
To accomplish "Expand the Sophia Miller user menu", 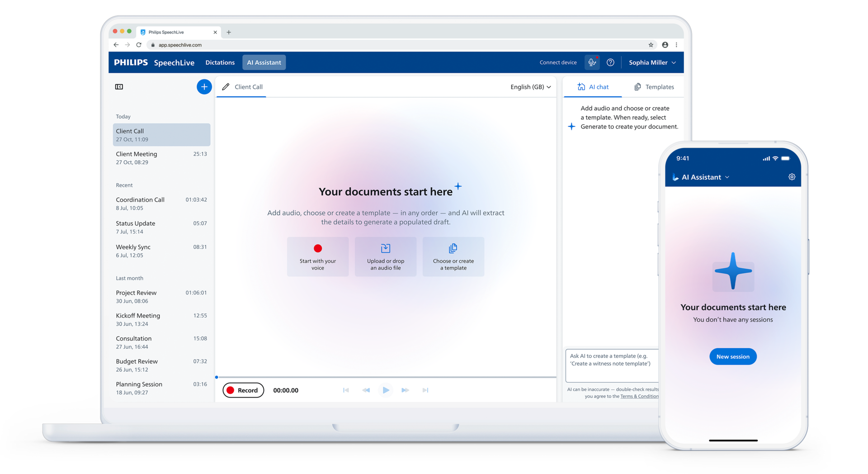I will point(652,62).
